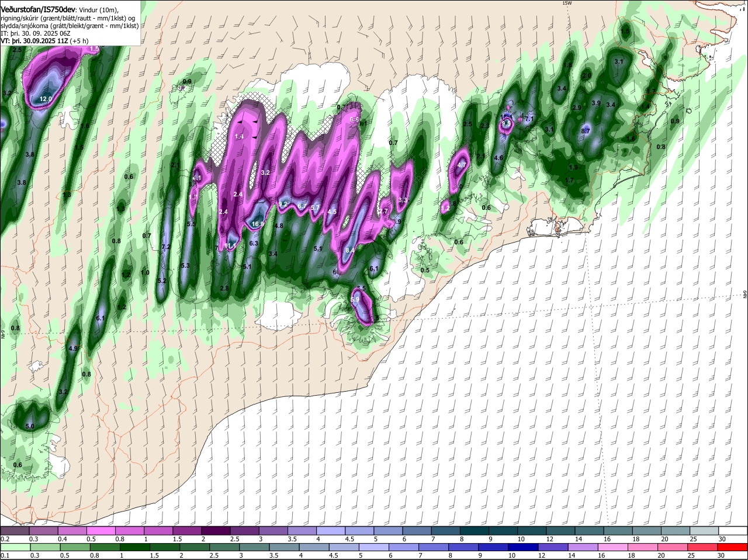Click the precipitation value '3.9'
The image size is (748, 560).
click(x=596, y=103)
